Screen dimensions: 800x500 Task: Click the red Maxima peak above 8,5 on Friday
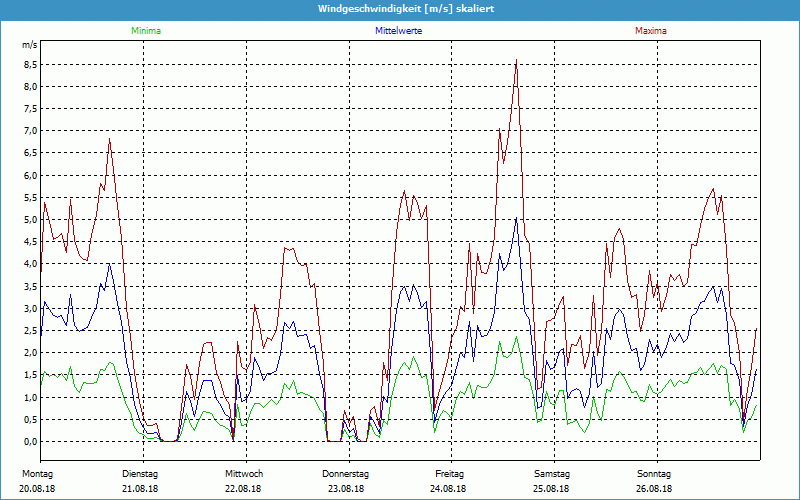point(516,61)
